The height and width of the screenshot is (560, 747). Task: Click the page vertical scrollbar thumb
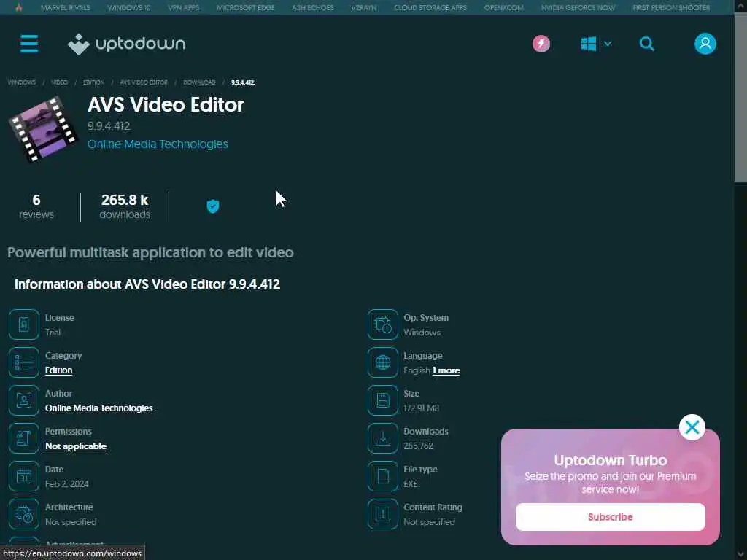coord(740,98)
